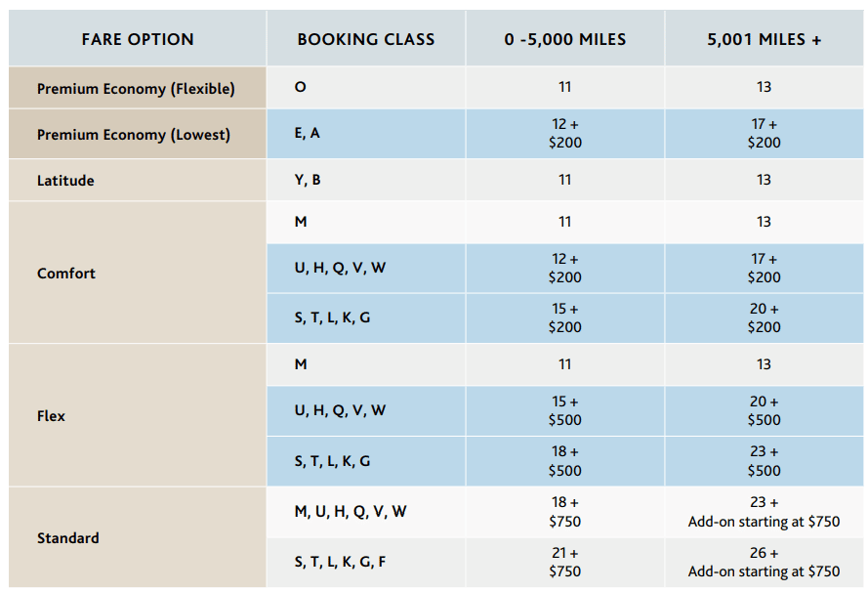Click the Premium Economy (Flexible) fare row
868x592 pixels.
coord(136,89)
